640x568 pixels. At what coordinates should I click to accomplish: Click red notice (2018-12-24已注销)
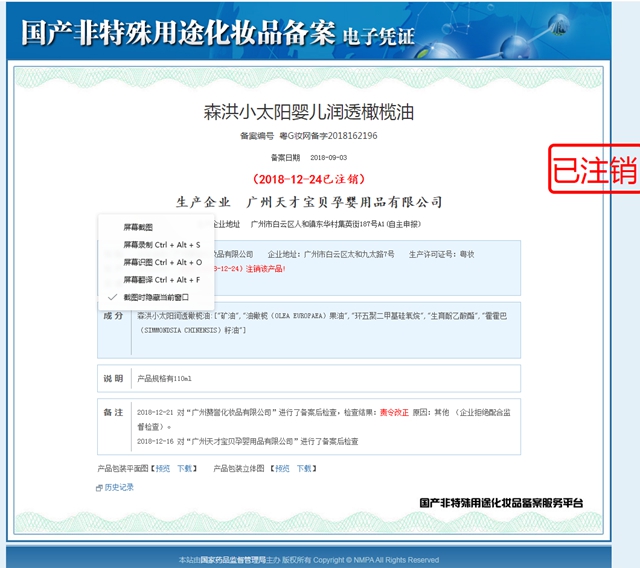(x=309, y=179)
